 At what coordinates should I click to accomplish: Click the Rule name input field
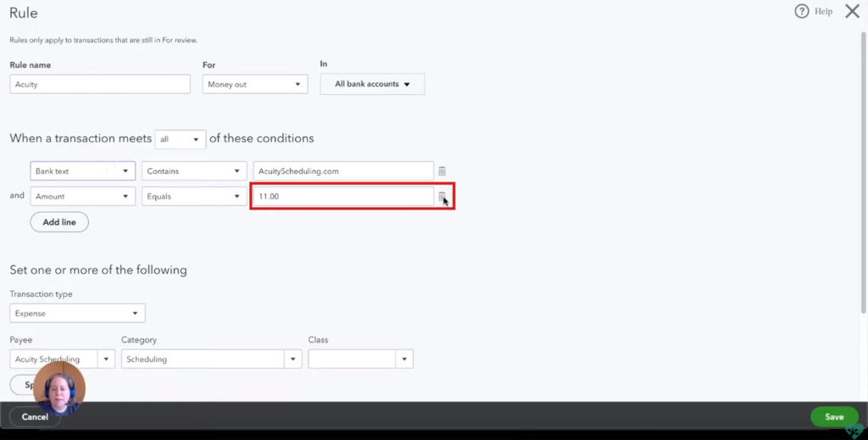click(x=100, y=85)
